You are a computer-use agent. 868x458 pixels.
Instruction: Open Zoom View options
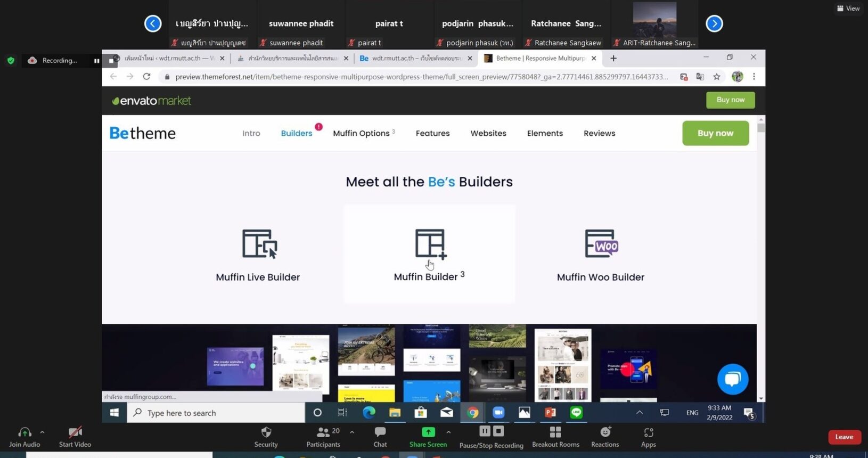click(848, 9)
